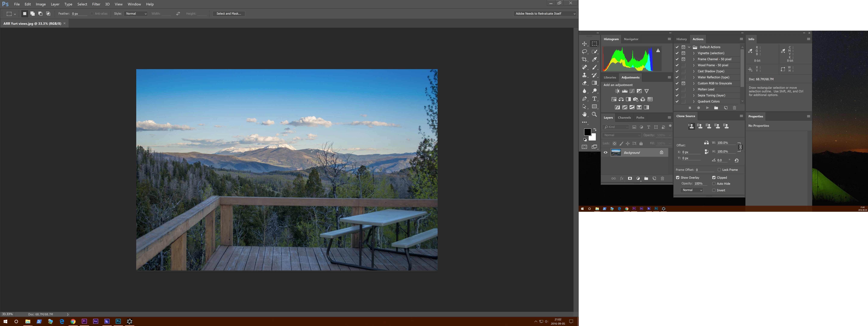Expand the Molten Lead action
Screen dimensions: 868x326
click(693, 89)
